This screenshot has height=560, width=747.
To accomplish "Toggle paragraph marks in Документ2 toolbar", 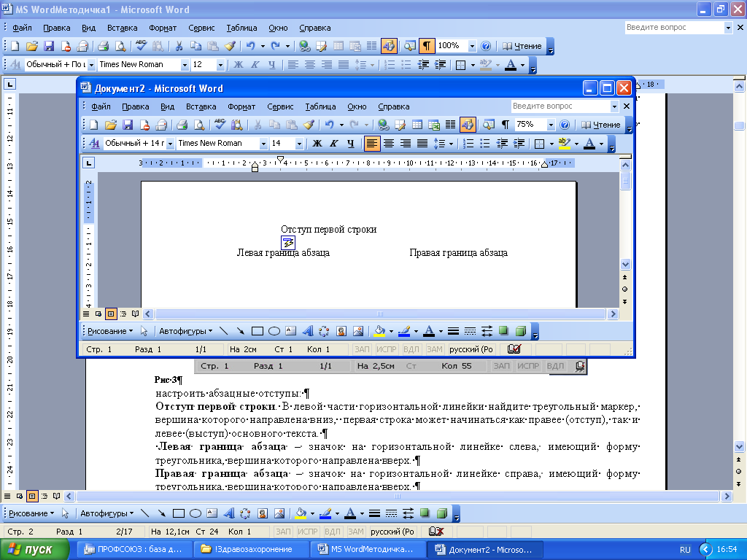I will point(506,125).
